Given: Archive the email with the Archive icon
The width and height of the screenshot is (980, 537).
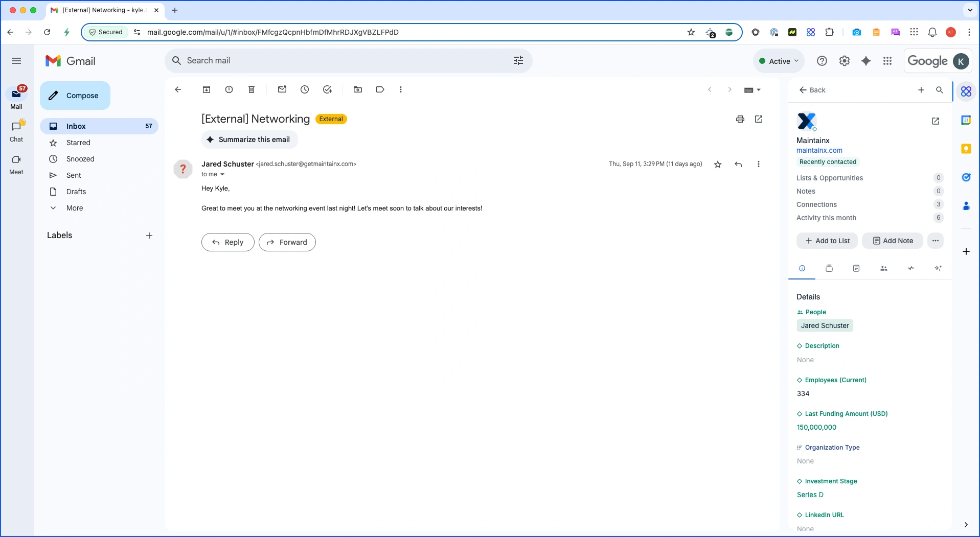Looking at the screenshot, I should tap(207, 89).
